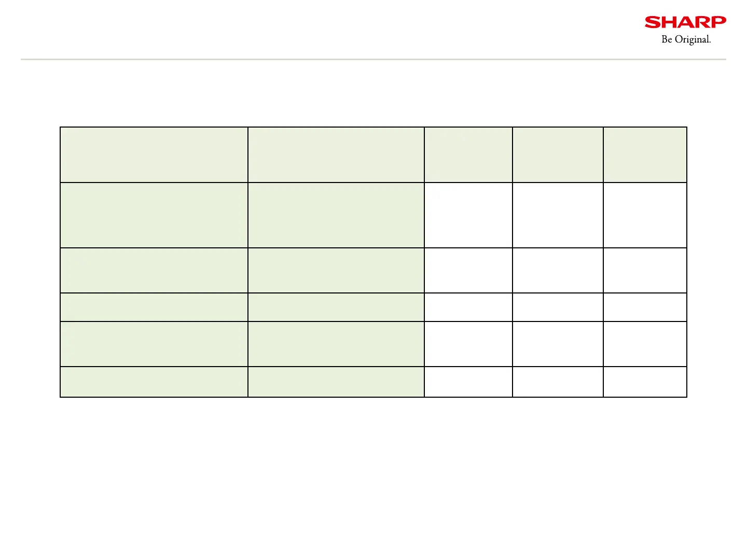Select second green cell in fourth table row
747x560 pixels.
point(336,307)
